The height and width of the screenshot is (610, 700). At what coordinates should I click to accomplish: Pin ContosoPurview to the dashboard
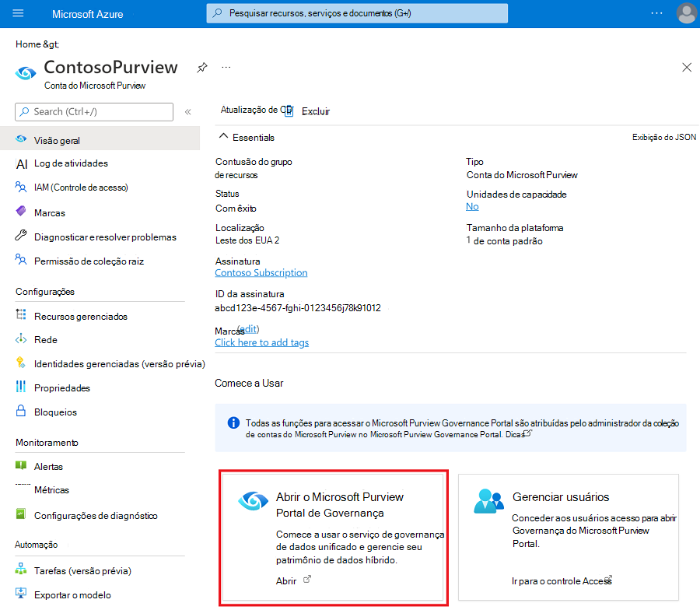[201, 68]
